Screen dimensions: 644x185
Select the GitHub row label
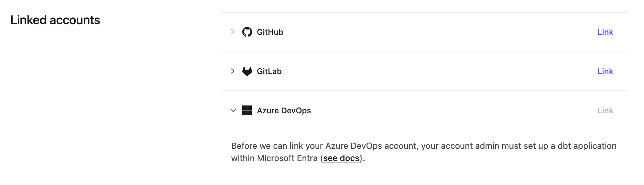(x=270, y=32)
